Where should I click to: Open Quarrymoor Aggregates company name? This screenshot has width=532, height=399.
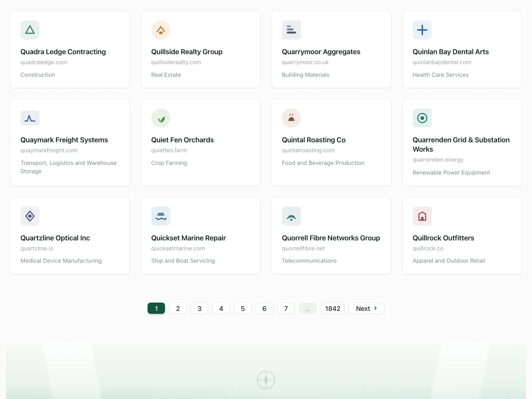click(x=321, y=52)
